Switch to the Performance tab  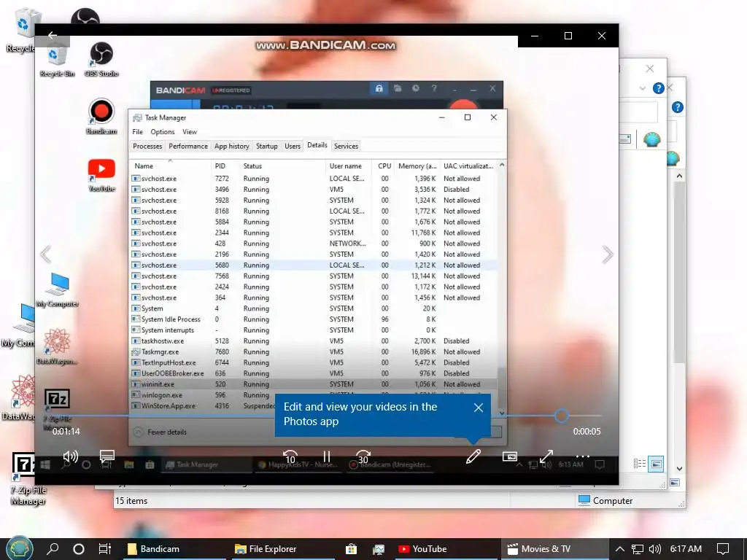tap(188, 146)
